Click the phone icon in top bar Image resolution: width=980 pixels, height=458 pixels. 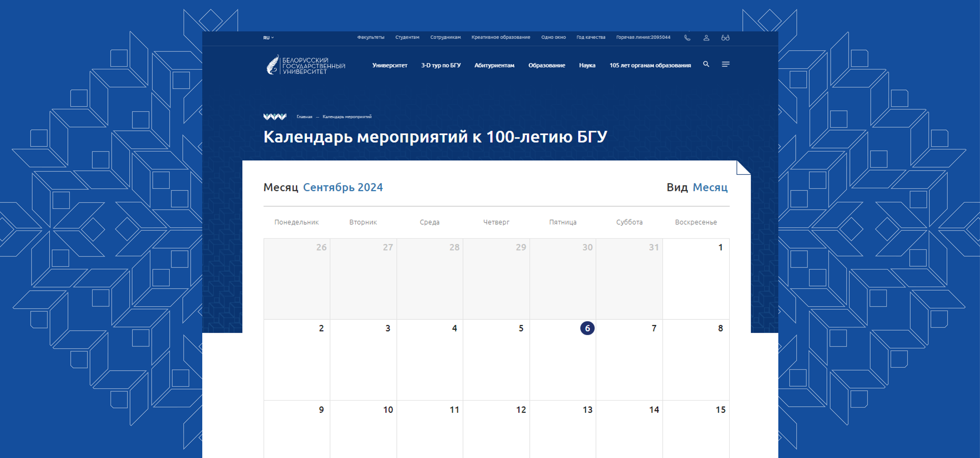[687, 38]
